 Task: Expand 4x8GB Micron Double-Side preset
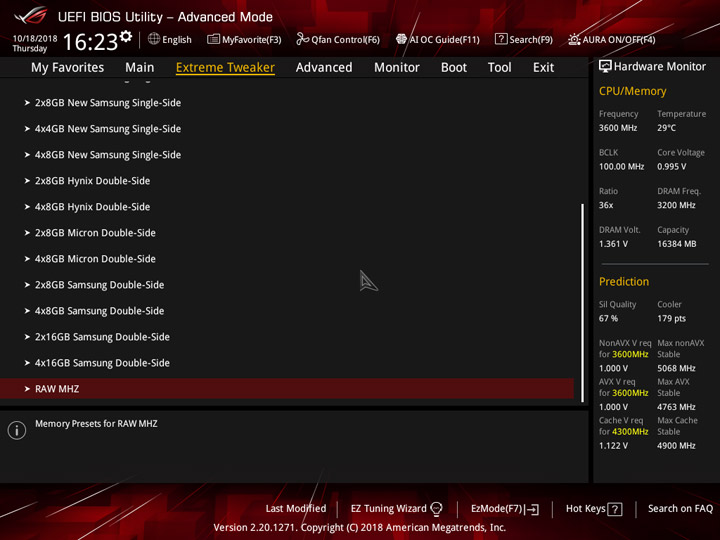click(287, 259)
